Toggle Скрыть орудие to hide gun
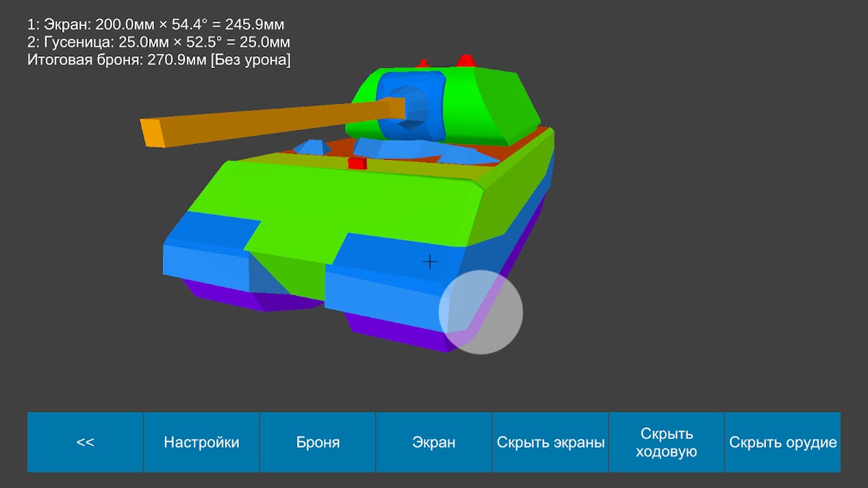Viewport: 868px width, 488px height. [783, 442]
